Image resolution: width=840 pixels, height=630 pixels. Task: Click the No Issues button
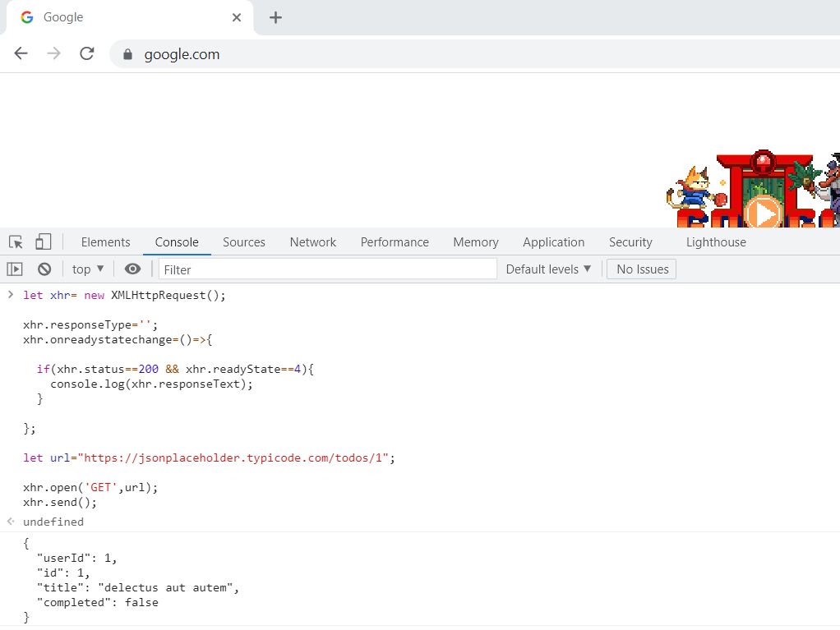(641, 269)
